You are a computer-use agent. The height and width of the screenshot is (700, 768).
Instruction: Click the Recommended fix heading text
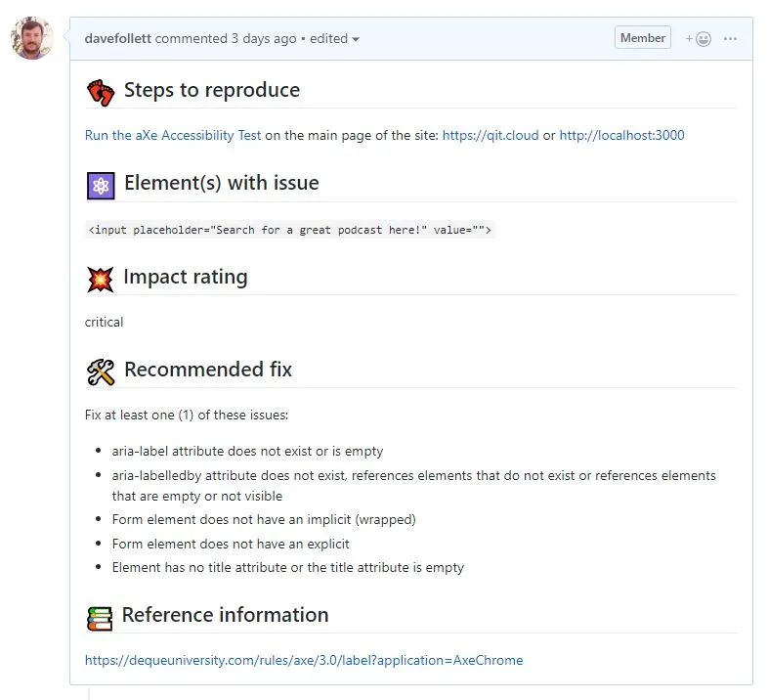tap(208, 370)
